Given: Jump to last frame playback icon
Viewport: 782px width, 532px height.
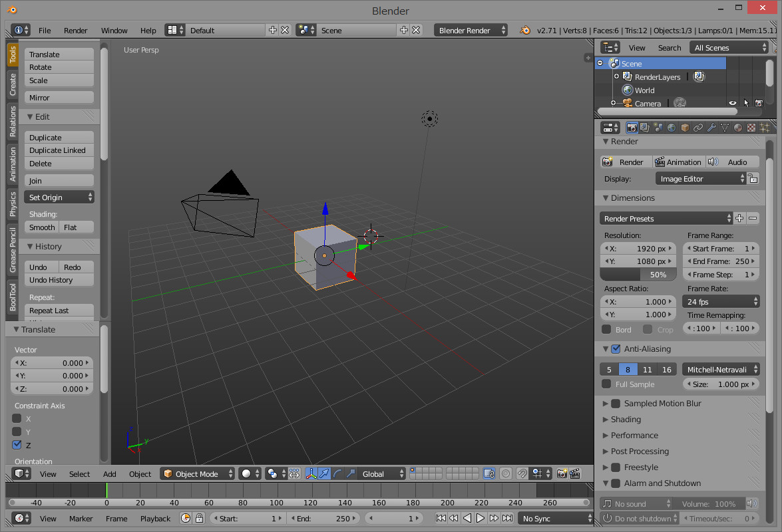Looking at the screenshot, I should pyautogui.click(x=507, y=519).
